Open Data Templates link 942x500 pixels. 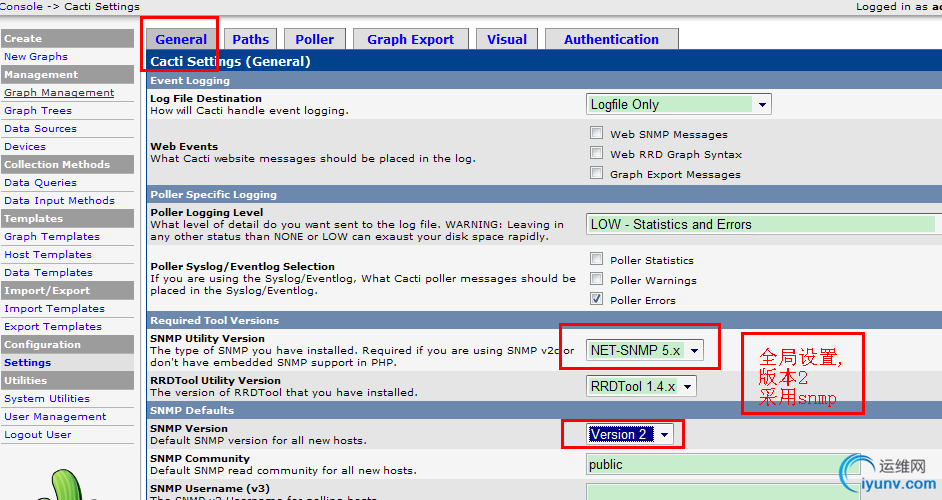pos(49,273)
